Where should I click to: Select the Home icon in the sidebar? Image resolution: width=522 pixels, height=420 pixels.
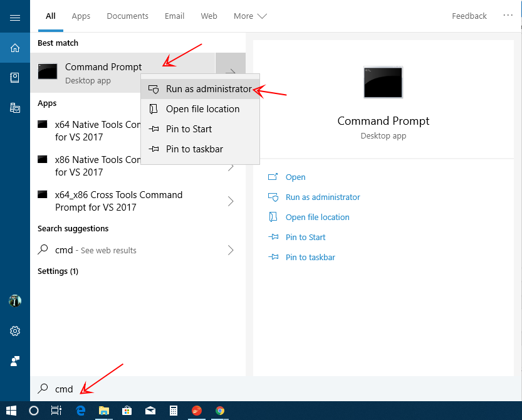pyautogui.click(x=15, y=48)
